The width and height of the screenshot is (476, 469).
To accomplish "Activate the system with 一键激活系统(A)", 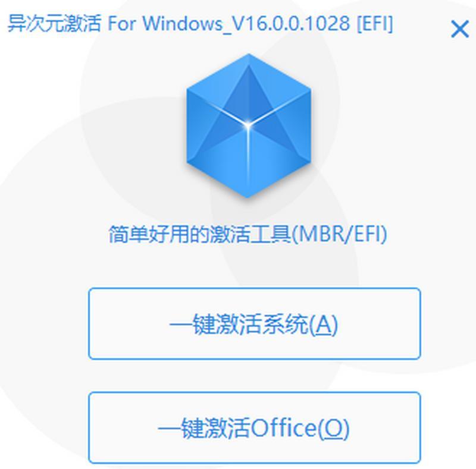I will pyautogui.click(x=255, y=324).
